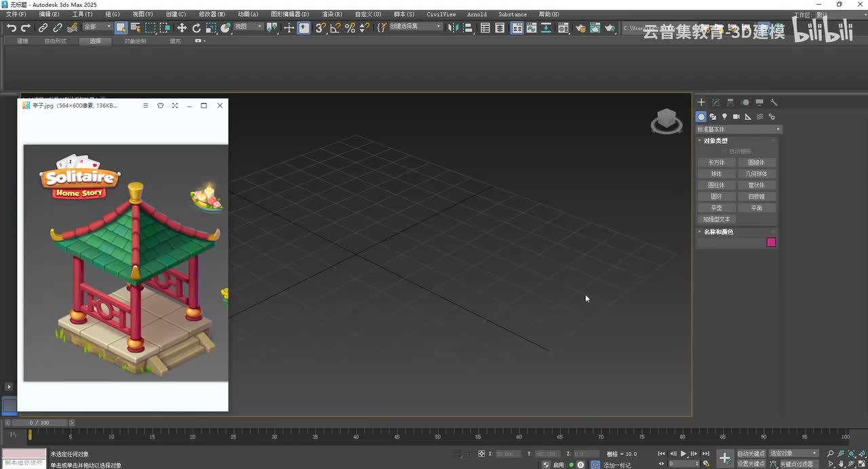Click the 长方体 box primitive button

pos(717,163)
